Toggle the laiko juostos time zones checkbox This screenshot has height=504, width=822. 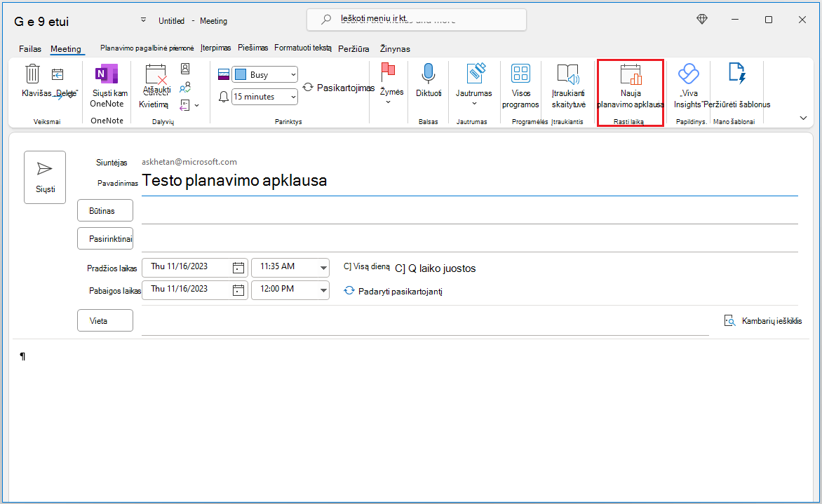[400, 268]
